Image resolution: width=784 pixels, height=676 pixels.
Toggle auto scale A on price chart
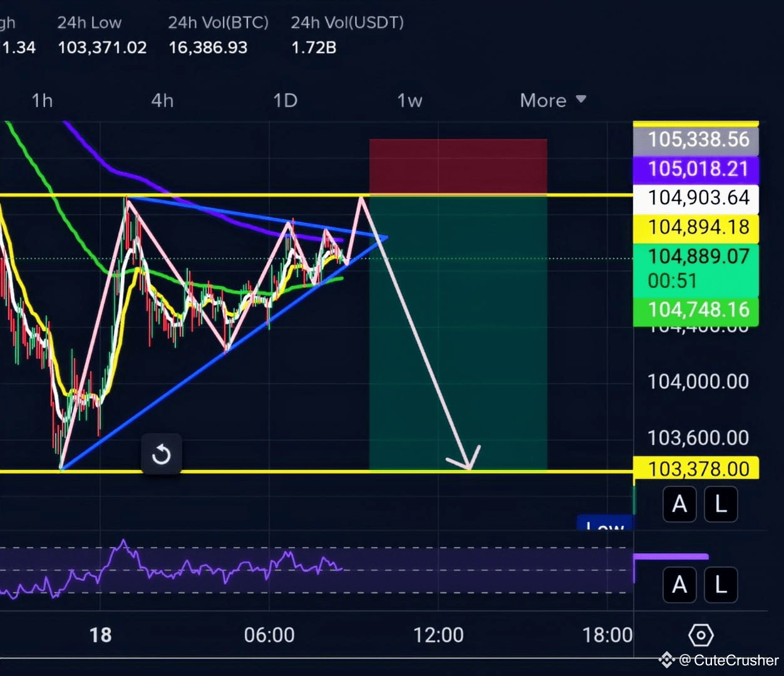pos(679,504)
